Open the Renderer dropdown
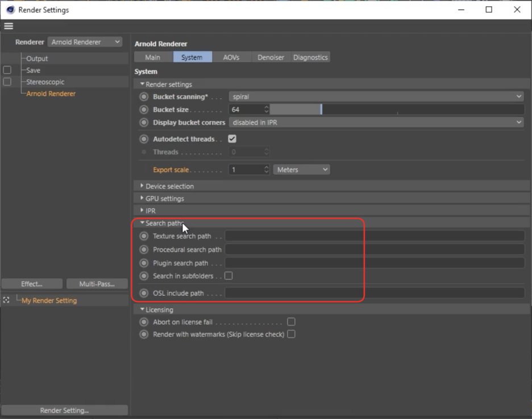Image resolution: width=532 pixels, height=419 pixels. 85,42
